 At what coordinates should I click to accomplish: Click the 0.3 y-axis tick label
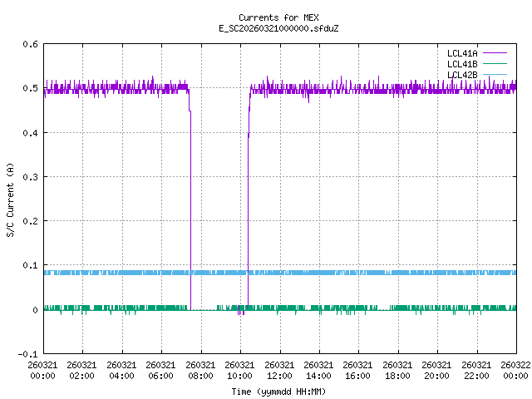pyautogui.click(x=29, y=177)
